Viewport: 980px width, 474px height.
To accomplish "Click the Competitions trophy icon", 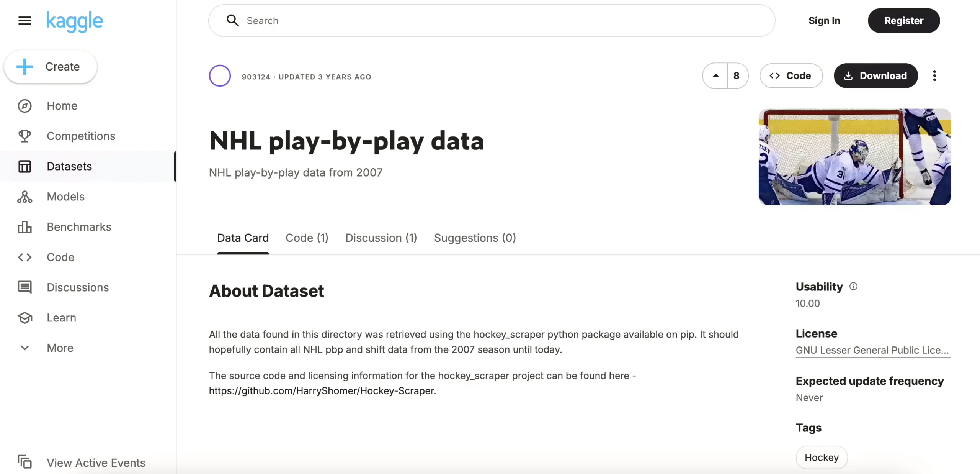I will [x=25, y=136].
